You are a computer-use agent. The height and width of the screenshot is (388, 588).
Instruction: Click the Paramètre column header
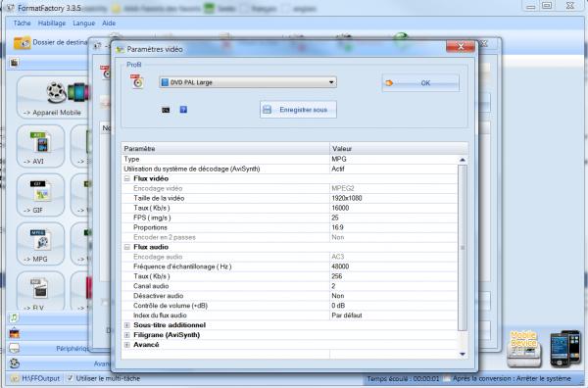coord(225,149)
